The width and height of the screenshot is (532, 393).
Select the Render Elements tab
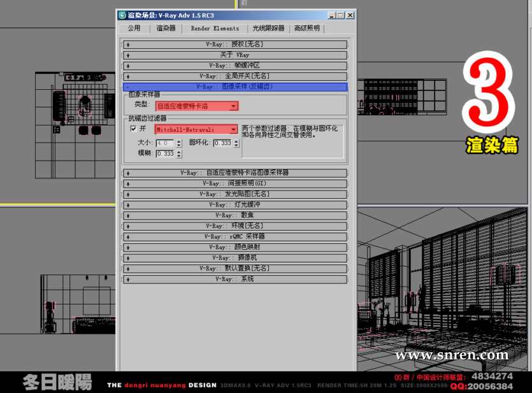(215, 29)
